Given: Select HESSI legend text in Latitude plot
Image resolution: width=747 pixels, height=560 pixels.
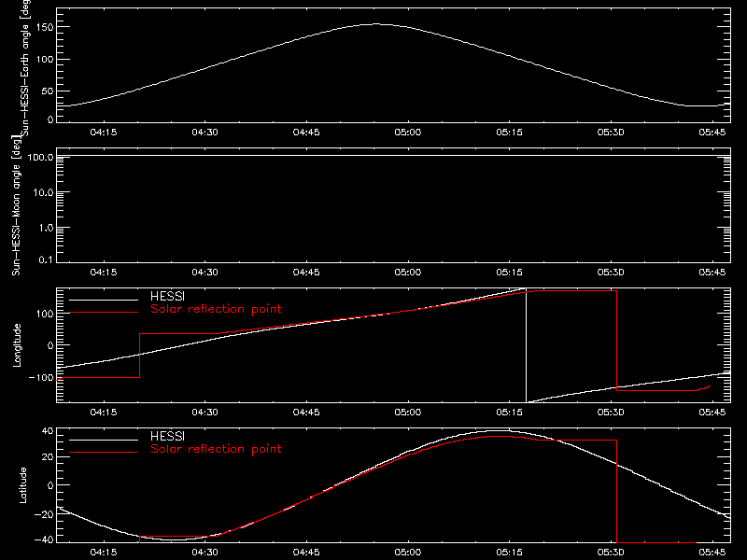Looking at the screenshot, I should click(167, 436).
